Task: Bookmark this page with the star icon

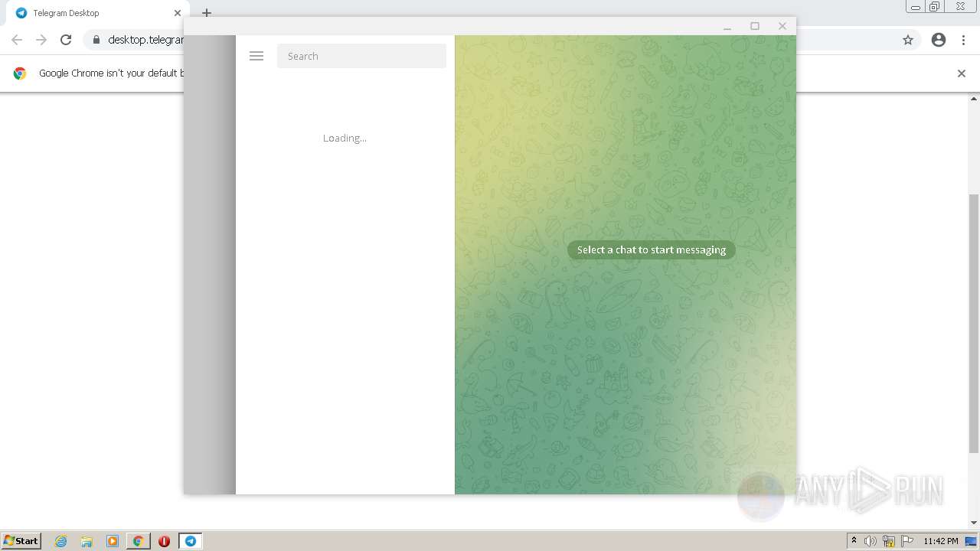Action: pos(908,40)
